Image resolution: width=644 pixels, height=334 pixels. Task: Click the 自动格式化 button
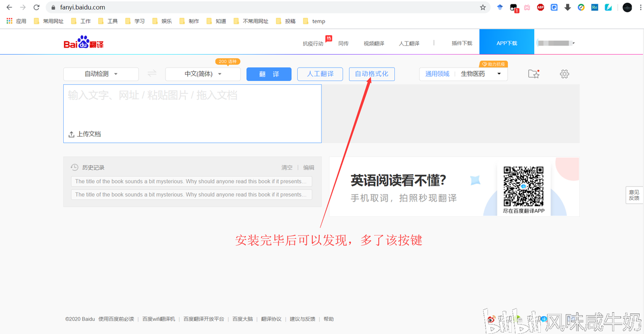372,74
